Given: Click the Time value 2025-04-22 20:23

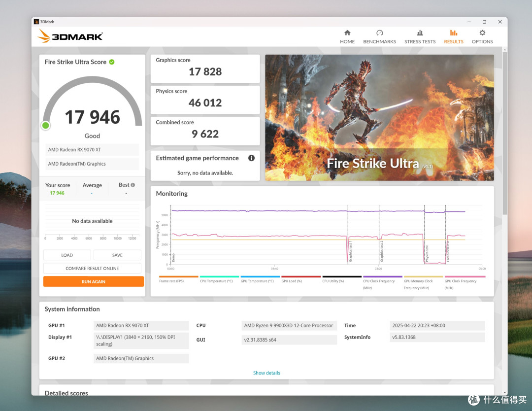Looking at the screenshot, I should 437,325.
